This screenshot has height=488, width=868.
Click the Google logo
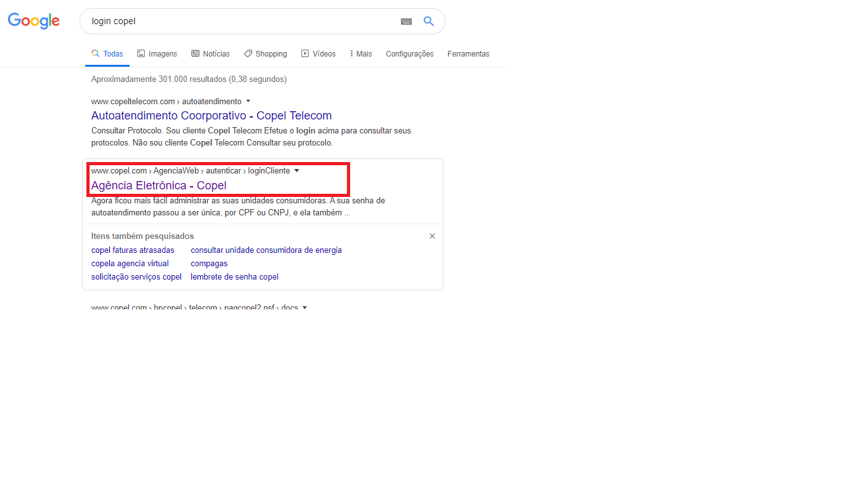tap(34, 21)
